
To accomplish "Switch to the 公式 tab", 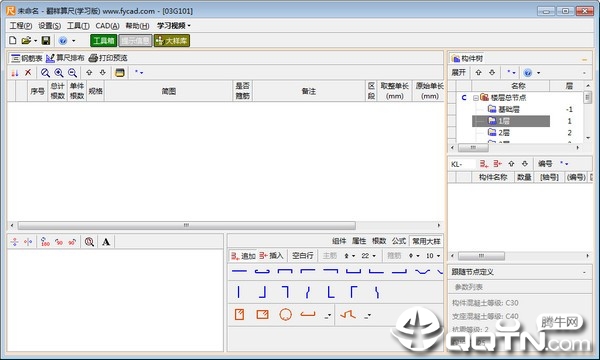I will click(399, 241).
